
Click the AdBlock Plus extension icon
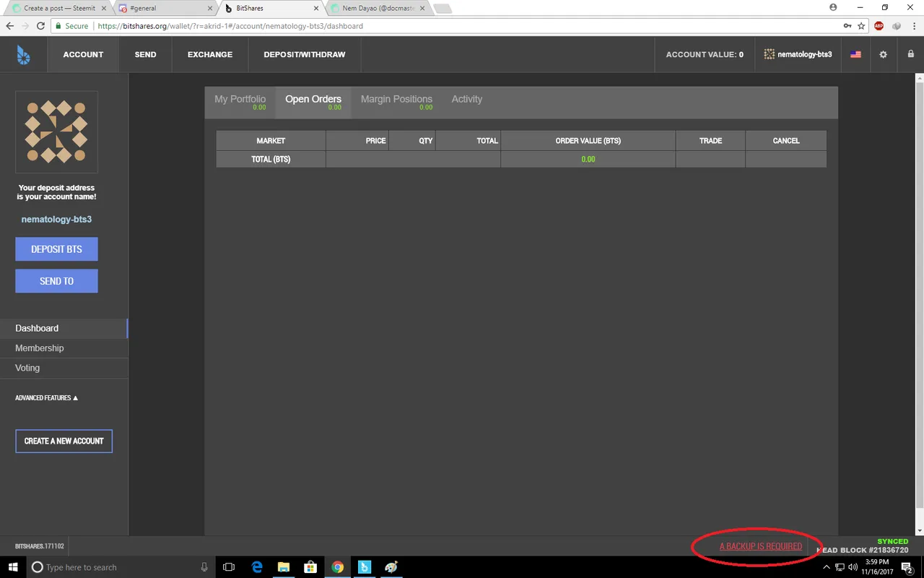[x=879, y=26]
